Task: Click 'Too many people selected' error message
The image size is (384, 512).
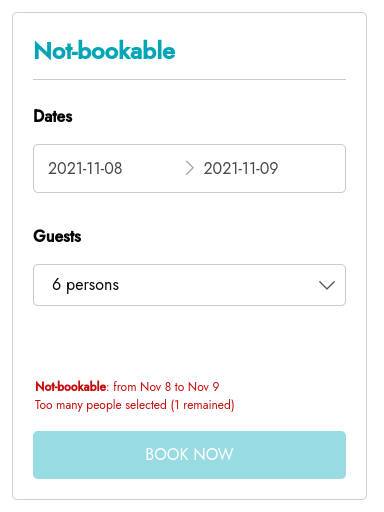Action: [101, 405]
